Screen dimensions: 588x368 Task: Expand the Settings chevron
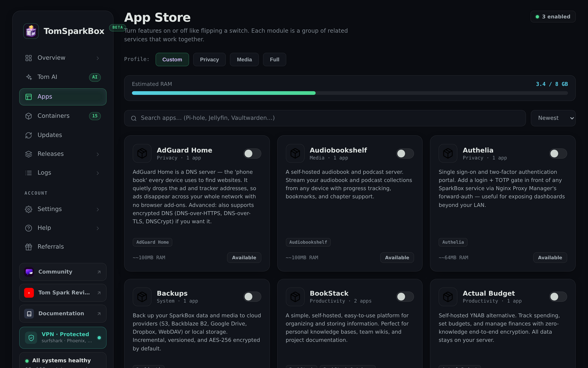pyautogui.click(x=98, y=209)
